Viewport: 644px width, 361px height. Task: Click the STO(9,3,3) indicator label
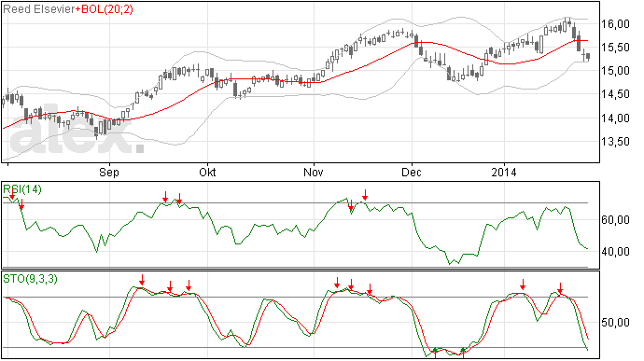pos(30,279)
